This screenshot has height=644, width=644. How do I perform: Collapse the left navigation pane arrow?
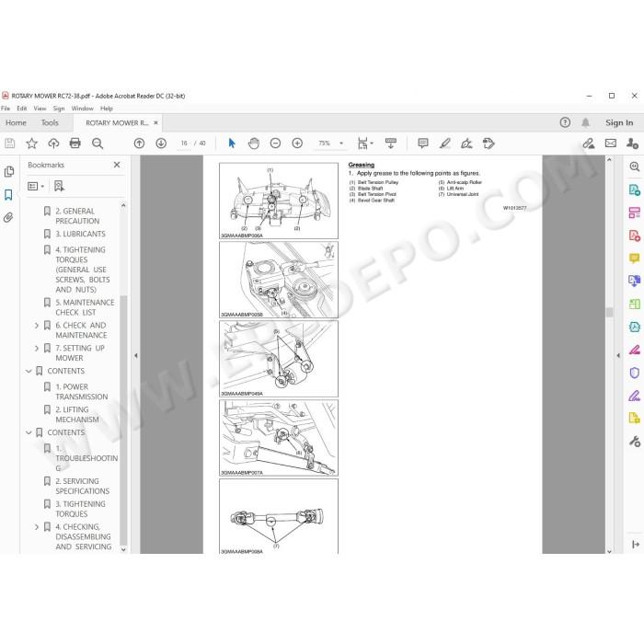pos(136,356)
